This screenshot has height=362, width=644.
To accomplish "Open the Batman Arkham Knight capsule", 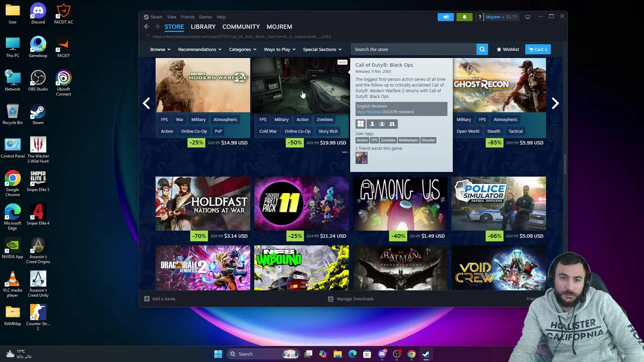I will click(x=400, y=268).
